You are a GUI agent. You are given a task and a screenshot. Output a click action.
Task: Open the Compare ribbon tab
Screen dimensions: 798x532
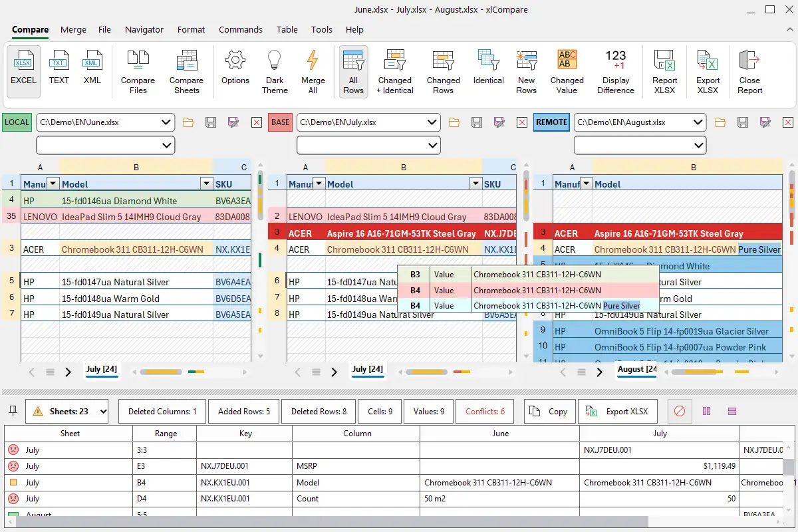click(30, 29)
